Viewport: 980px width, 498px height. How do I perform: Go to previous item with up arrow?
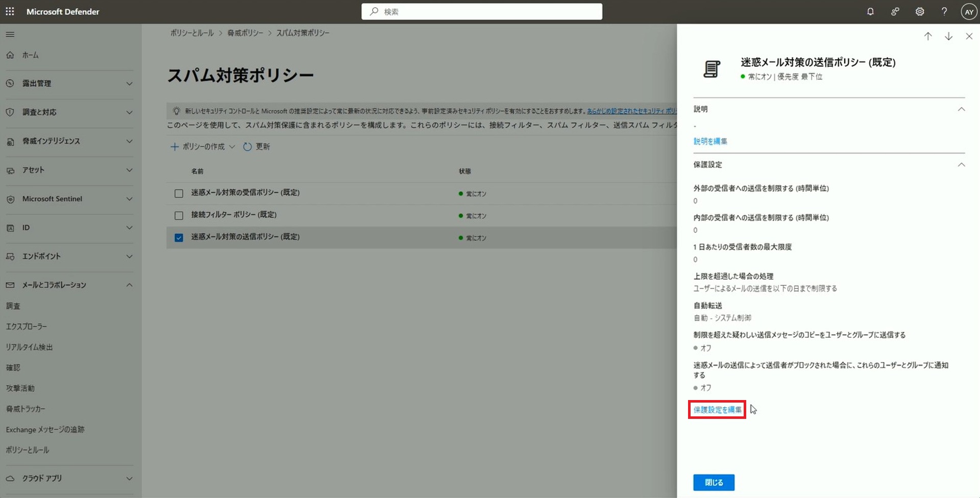pyautogui.click(x=928, y=36)
